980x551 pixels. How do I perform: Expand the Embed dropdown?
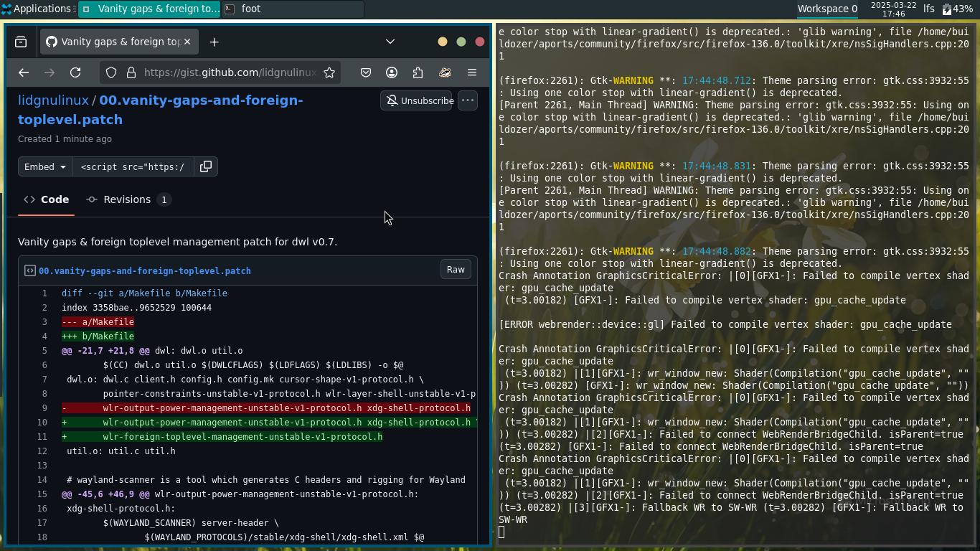pos(45,166)
